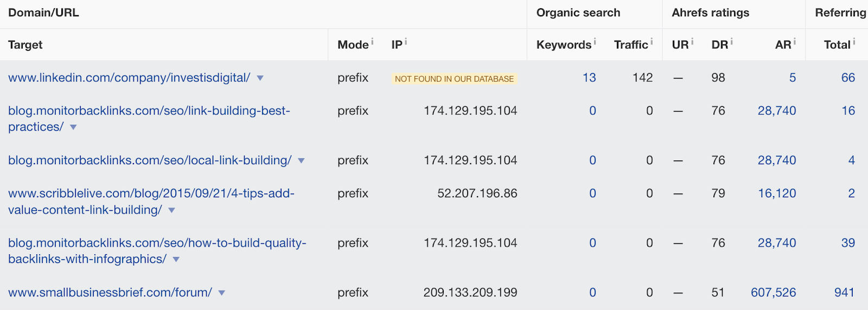868x310 pixels.
Task: Click the Traffic column info icon
Action: 652,41
